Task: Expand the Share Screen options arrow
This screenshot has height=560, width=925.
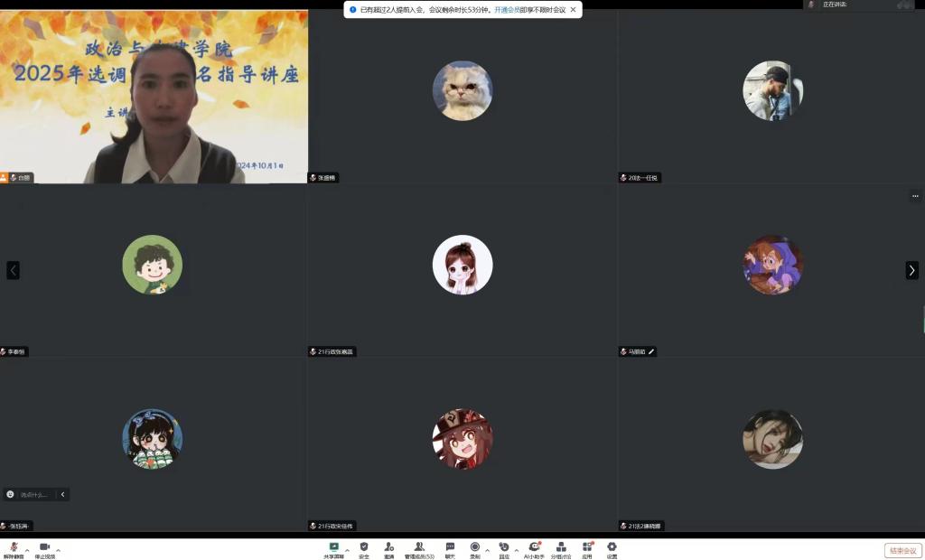Action: click(348, 549)
